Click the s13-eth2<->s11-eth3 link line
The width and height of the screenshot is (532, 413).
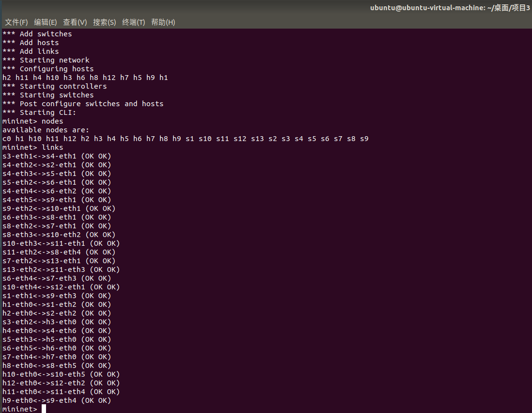tap(61, 270)
